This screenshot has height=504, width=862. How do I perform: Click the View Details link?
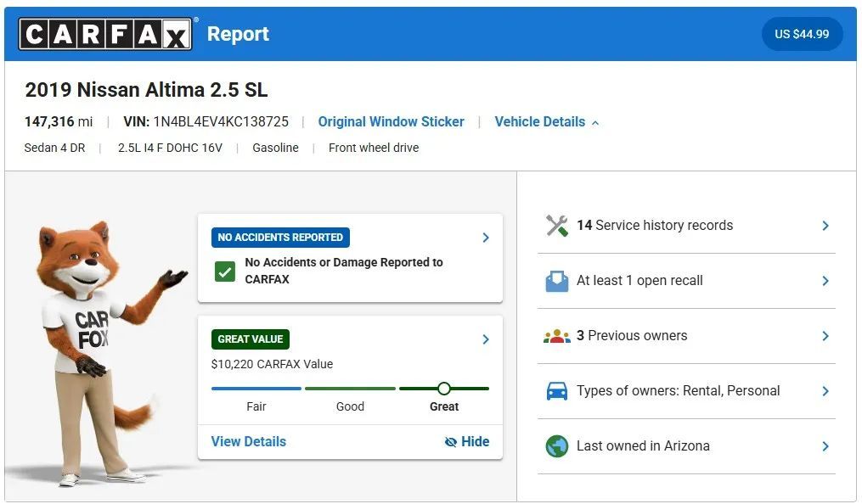coord(248,441)
